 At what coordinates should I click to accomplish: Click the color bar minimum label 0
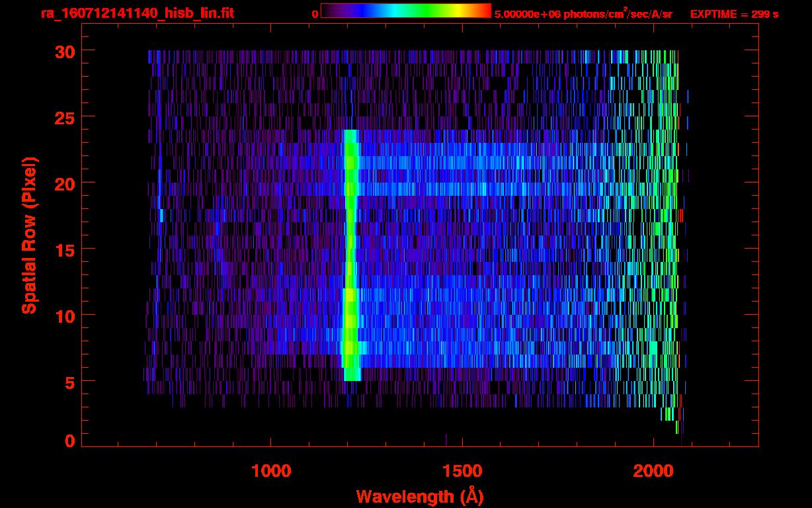tap(315, 14)
